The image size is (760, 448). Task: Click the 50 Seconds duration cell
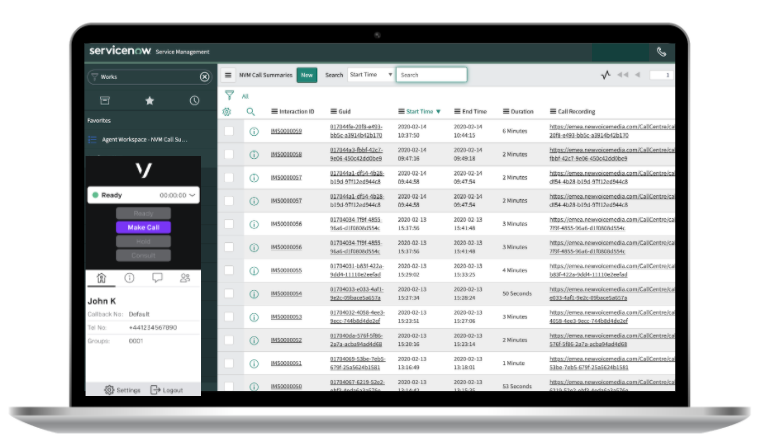coord(517,294)
